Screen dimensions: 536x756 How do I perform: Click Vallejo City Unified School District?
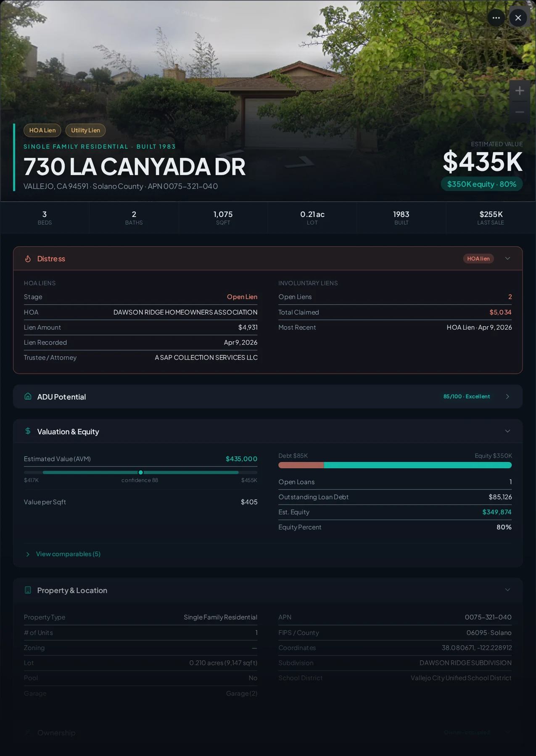(x=461, y=678)
